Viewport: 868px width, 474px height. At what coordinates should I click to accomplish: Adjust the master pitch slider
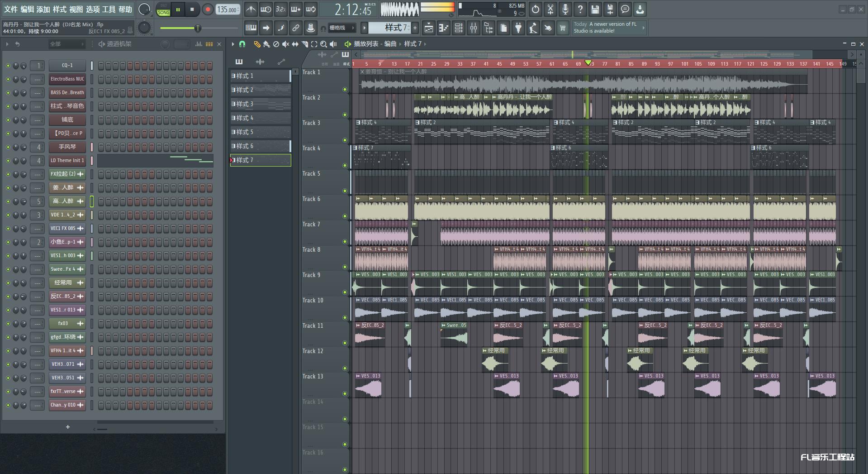coord(199,28)
